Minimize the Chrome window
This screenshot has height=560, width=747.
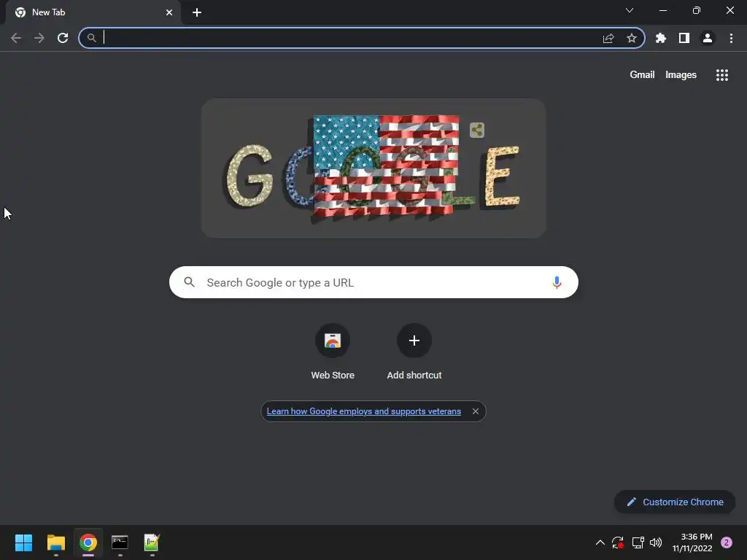coord(662,10)
